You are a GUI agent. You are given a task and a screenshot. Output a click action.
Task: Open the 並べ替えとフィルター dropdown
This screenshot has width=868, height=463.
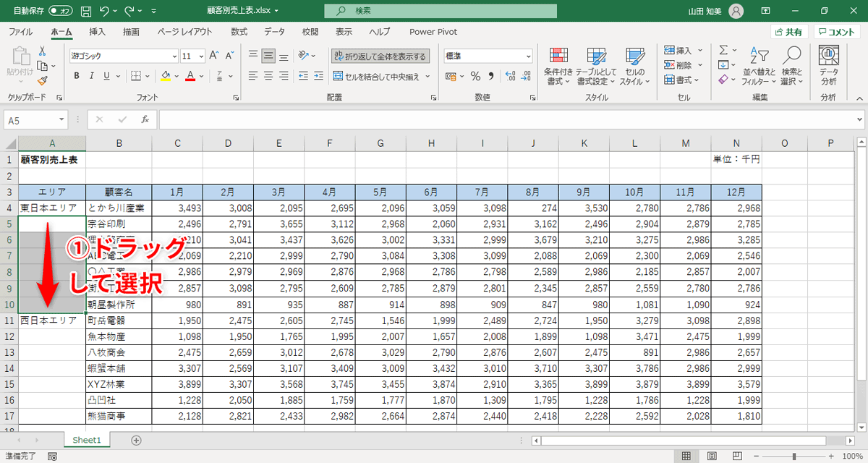coord(759,66)
